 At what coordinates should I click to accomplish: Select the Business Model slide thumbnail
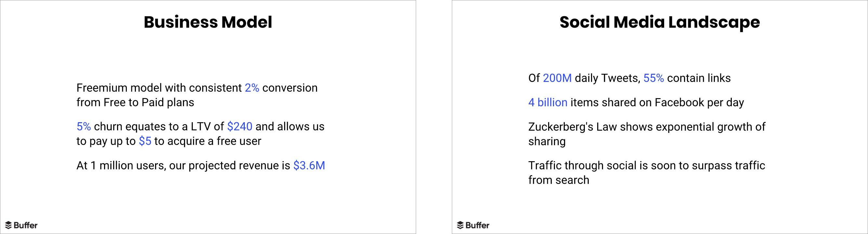coord(208,117)
